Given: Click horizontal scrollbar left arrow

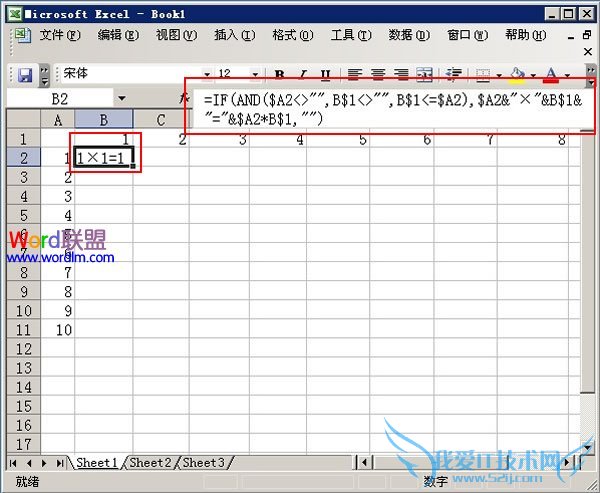Looking at the screenshot, I should point(364,463).
